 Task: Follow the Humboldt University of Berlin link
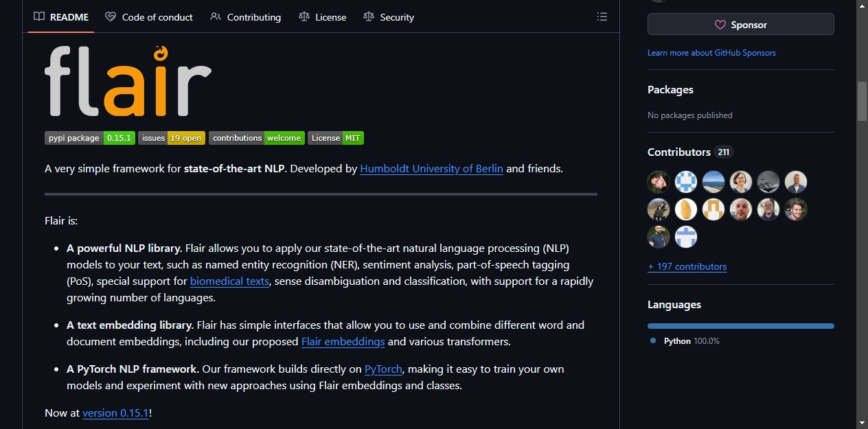click(x=431, y=168)
